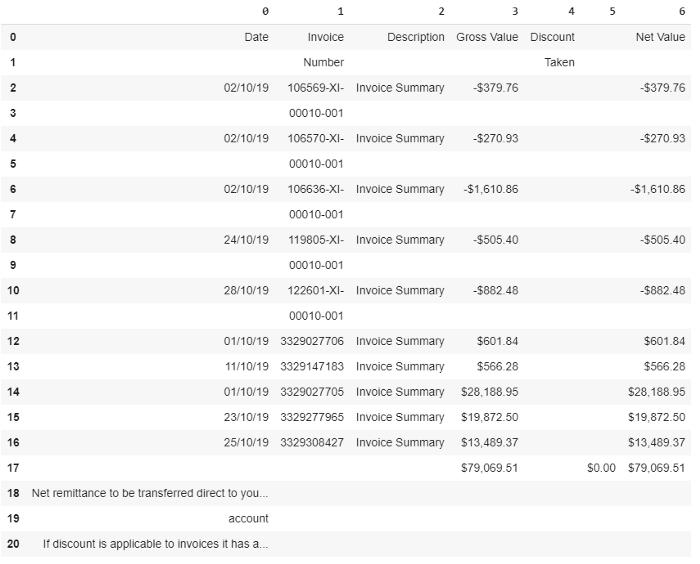The height and width of the screenshot is (564, 700).
Task: Select column index 3 label
Action: 515,12
